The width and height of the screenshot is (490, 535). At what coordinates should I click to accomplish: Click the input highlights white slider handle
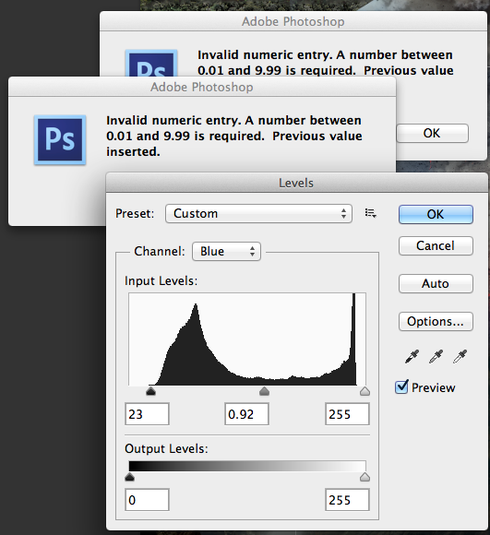(x=365, y=391)
